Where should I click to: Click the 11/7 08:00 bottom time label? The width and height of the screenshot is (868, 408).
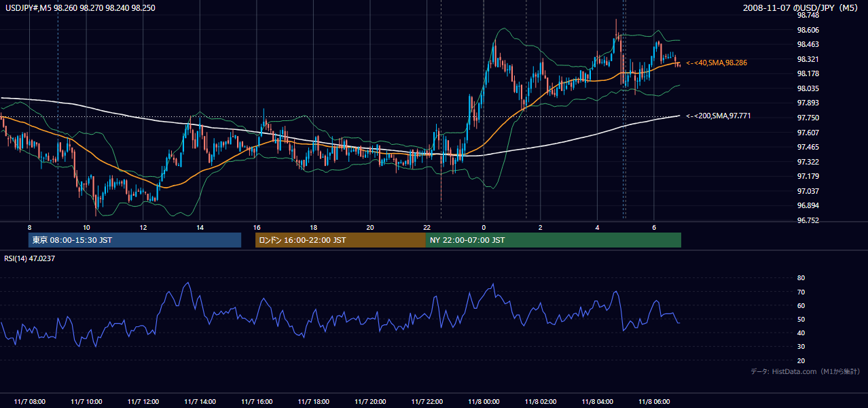[29, 402]
